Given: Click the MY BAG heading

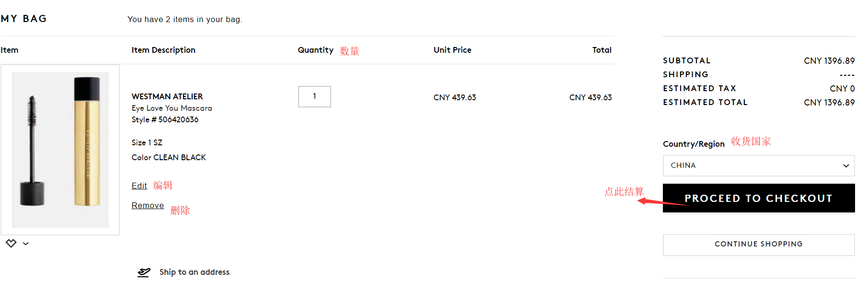Looking at the screenshot, I should 24,19.
